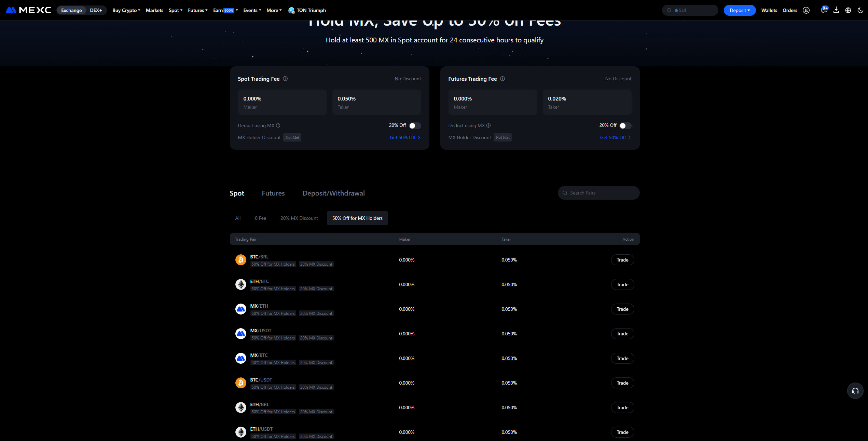
Task: Open the Markets page
Action: (154, 10)
